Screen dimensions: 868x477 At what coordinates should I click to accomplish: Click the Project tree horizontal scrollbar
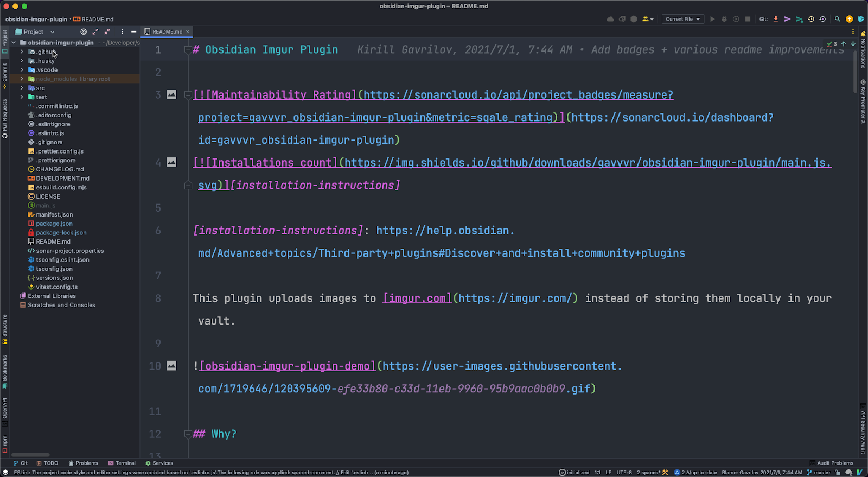point(30,455)
